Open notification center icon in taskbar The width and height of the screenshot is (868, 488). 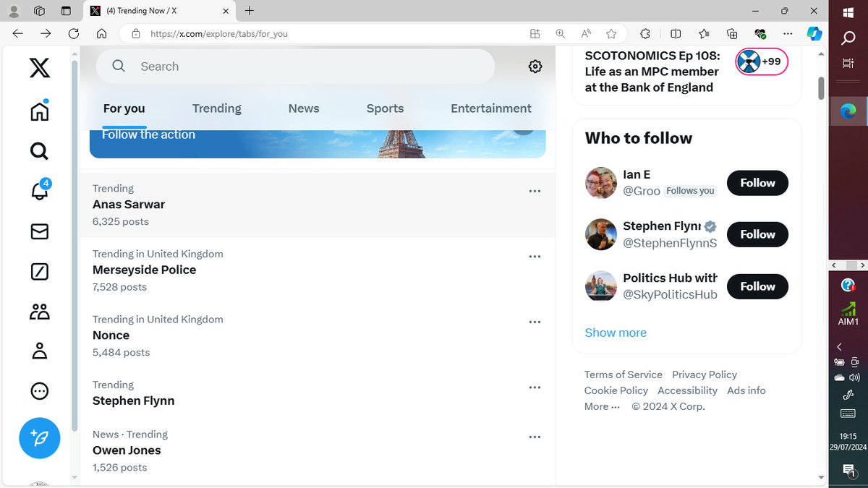(x=848, y=471)
